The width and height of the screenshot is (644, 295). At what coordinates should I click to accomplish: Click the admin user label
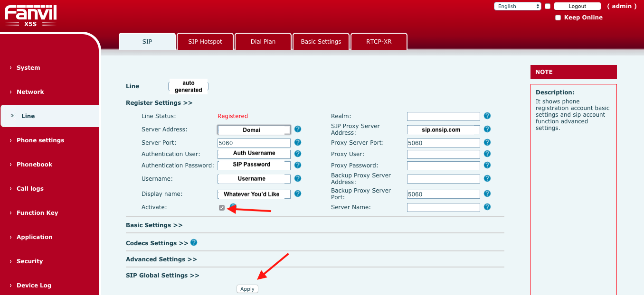tap(622, 6)
